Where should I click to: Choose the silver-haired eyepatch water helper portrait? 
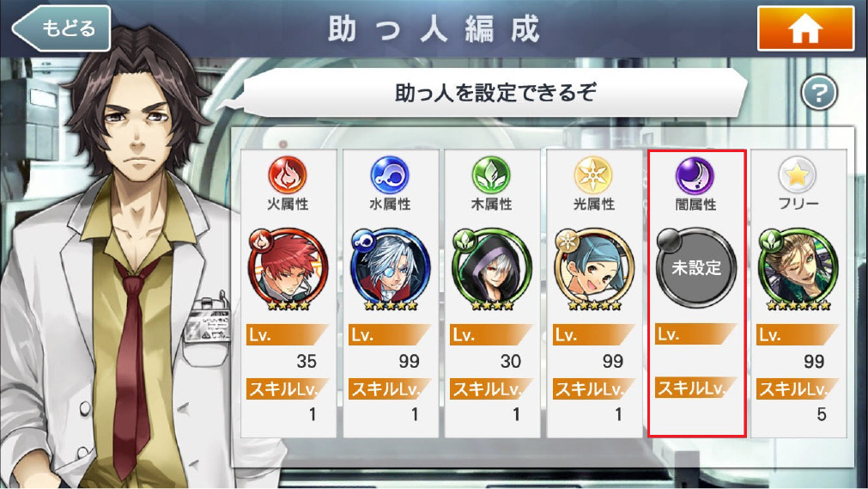point(390,269)
